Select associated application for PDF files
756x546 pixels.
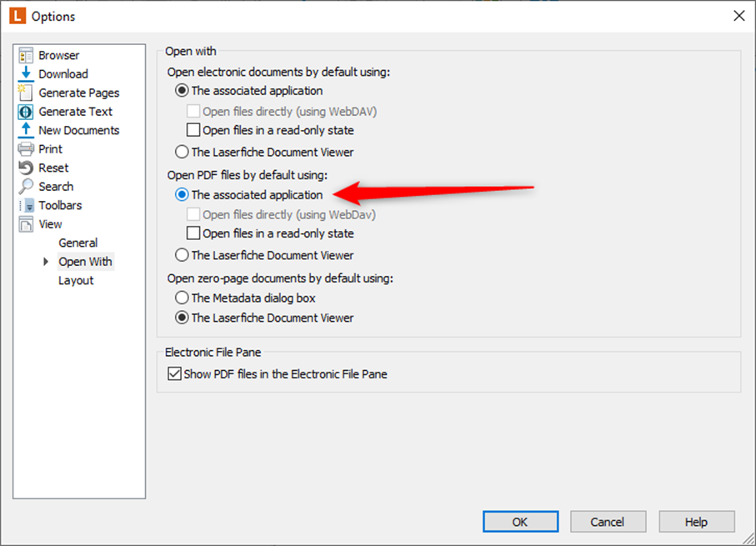click(x=182, y=195)
